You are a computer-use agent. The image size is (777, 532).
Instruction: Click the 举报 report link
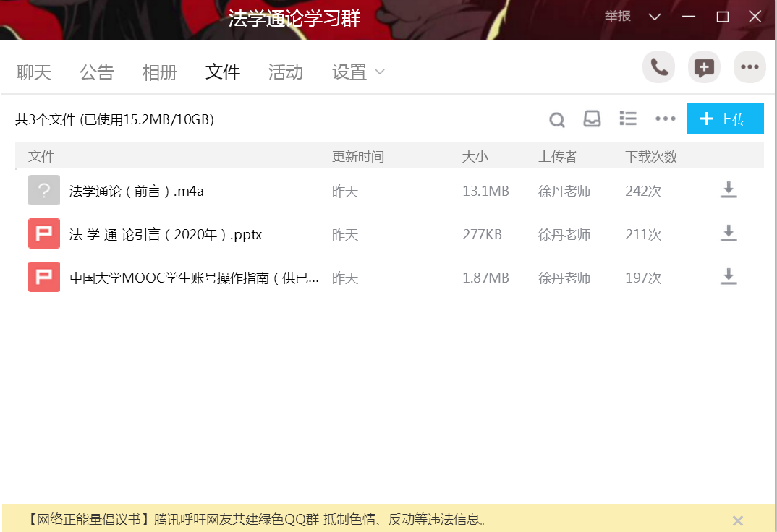[x=618, y=17]
